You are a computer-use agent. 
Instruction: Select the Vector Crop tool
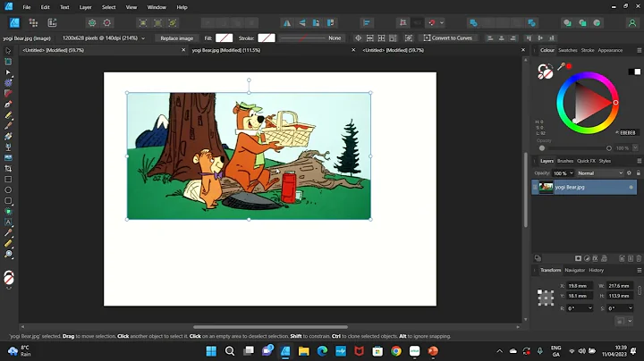[8, 169]
